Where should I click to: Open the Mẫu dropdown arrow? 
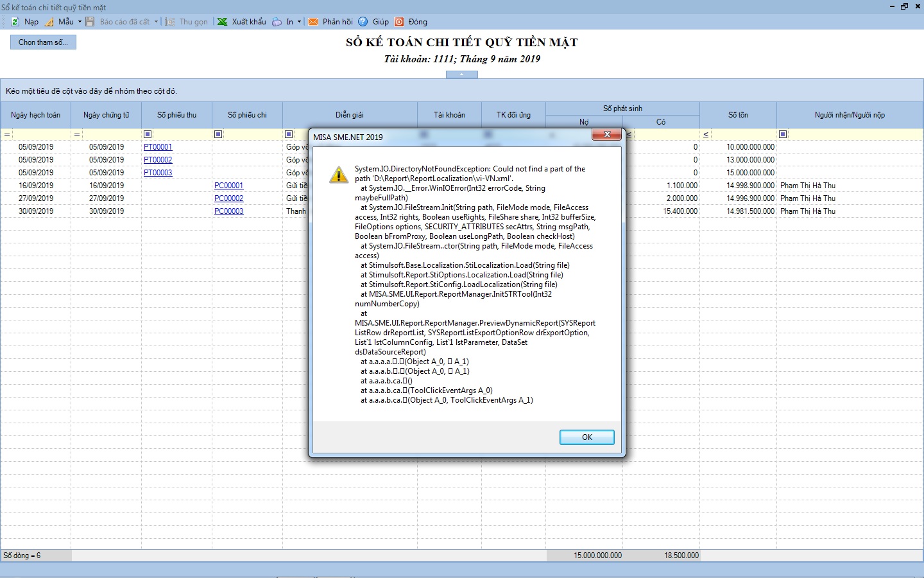click(x=80, y=22)
